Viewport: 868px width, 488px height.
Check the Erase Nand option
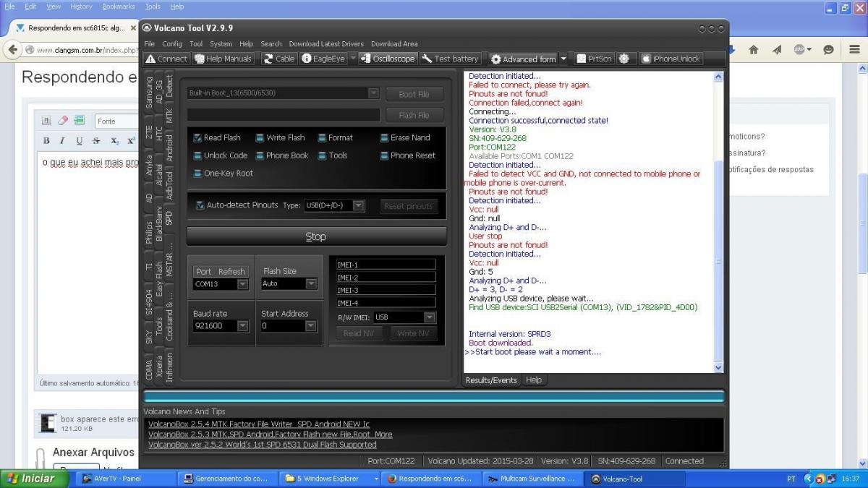click(x=384, y=137)
